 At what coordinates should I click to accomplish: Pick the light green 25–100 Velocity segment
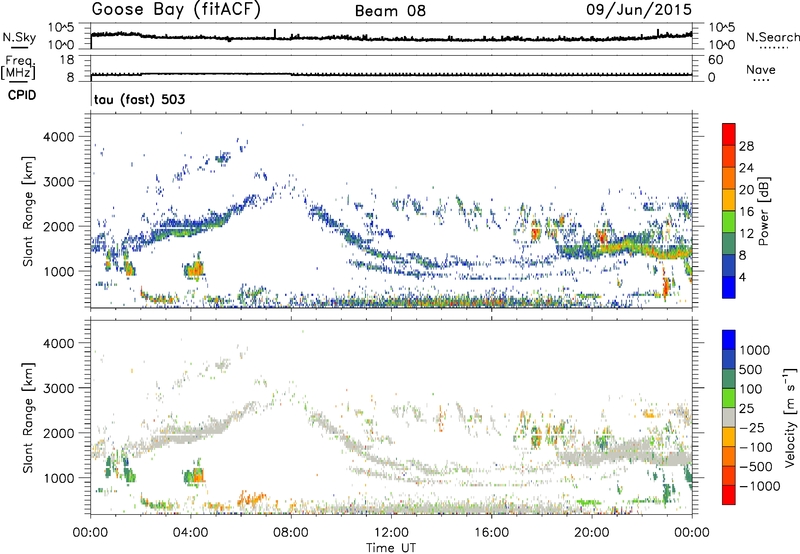click(729, 398)
